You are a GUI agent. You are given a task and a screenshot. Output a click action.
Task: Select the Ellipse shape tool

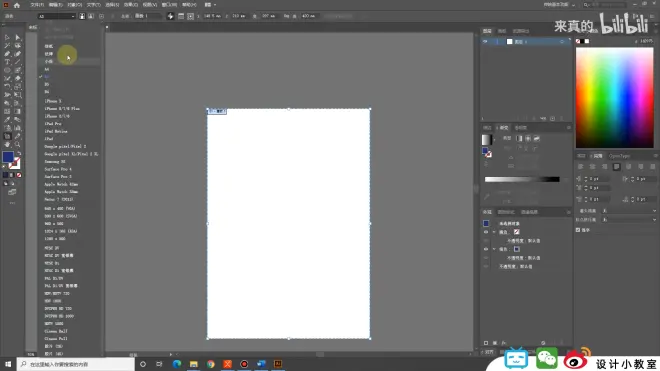[x=7, y=70]
